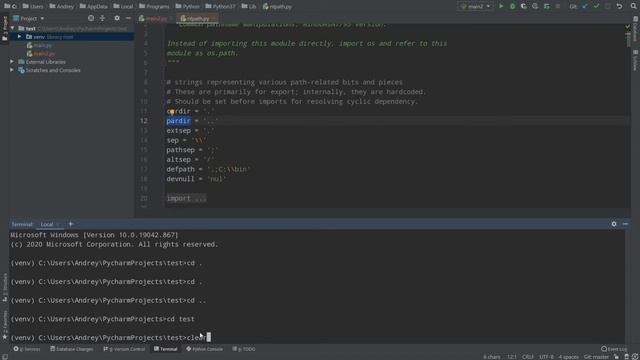Open the Database Changes tool window

click(72, 349)
